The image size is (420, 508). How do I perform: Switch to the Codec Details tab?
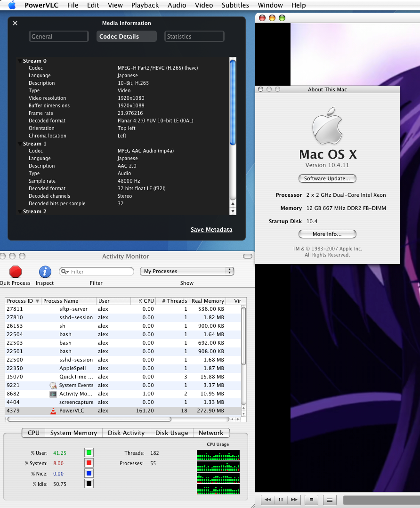126,36
